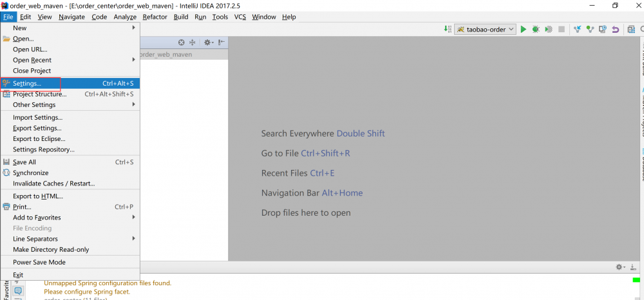Expand the Open Recent submenu
644x300 pixels.
pyautogui.click(x=70, y=60)
